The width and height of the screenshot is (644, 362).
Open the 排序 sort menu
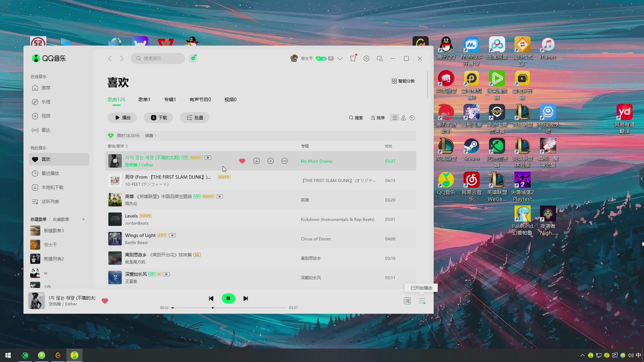coord(378,118)
